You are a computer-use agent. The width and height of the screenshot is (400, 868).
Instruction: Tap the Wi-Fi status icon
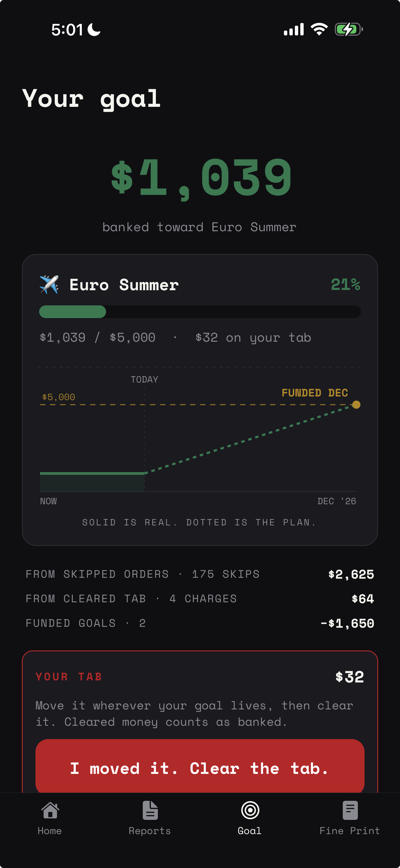(319, 29)
